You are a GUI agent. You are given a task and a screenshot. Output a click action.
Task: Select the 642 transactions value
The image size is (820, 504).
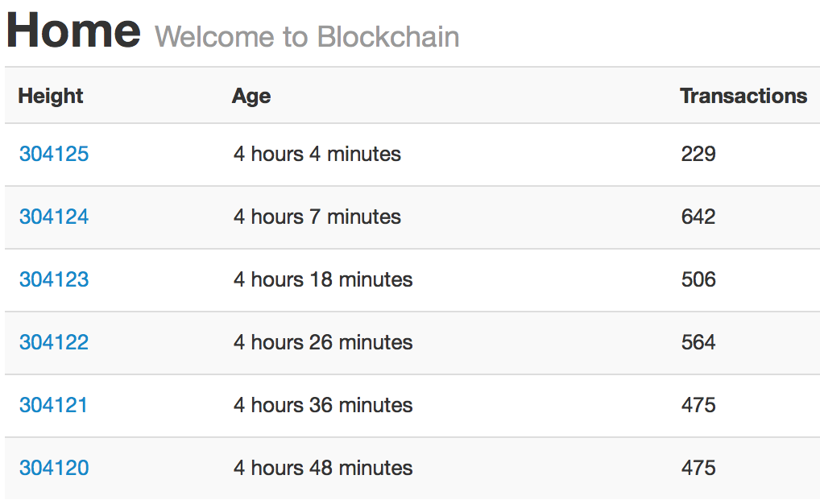[x=698, y=217]
